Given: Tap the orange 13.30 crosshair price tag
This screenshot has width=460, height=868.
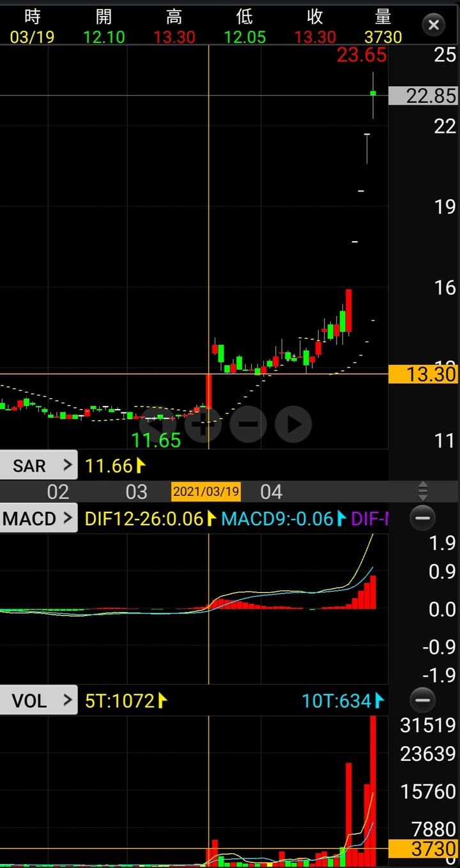Looking at the screenshot, I should pos(424,374).
